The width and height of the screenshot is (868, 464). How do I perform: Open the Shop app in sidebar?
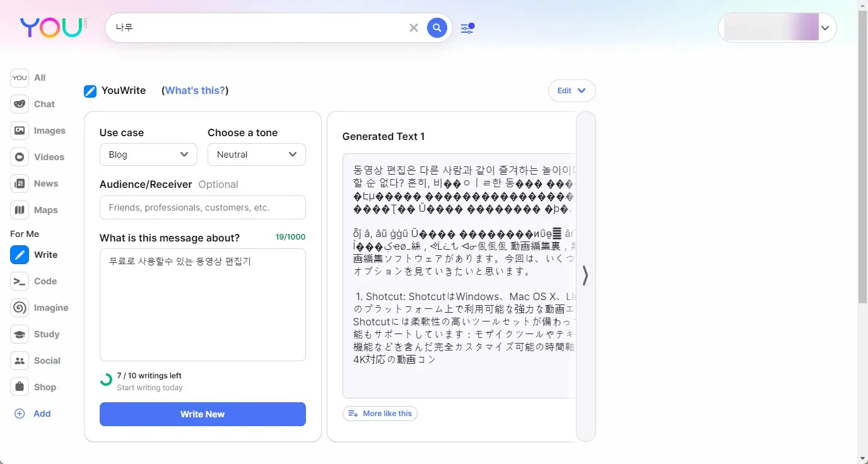coord(34,387)
